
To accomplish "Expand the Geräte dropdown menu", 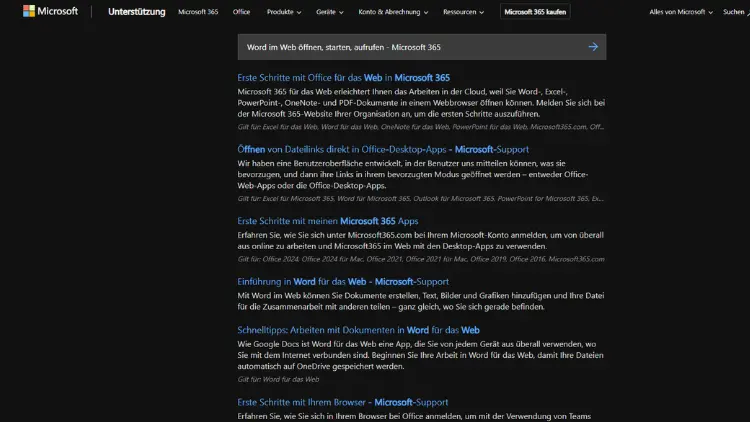I will coord(330,12).
